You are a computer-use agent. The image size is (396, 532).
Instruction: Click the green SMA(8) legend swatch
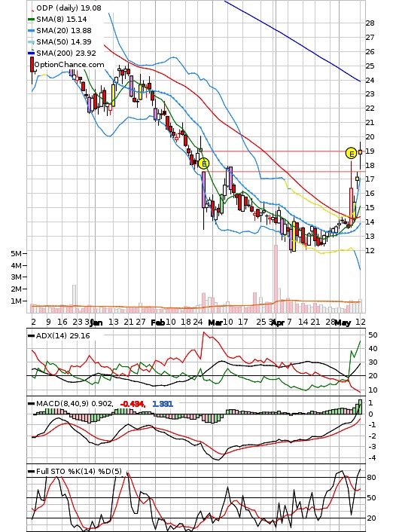[31, 20]
